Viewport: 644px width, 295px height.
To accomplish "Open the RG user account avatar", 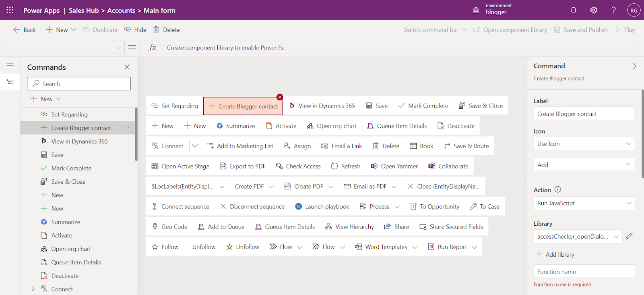I will 634,10.
